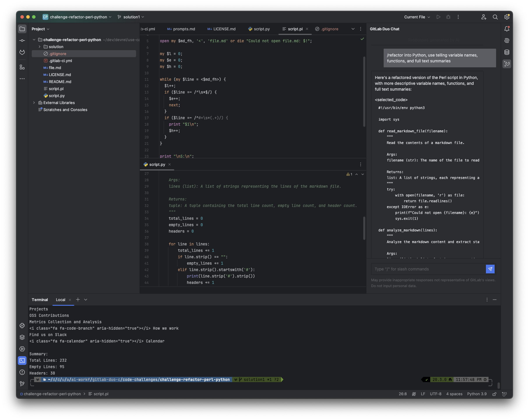Send the chat message via the send button

490,269
